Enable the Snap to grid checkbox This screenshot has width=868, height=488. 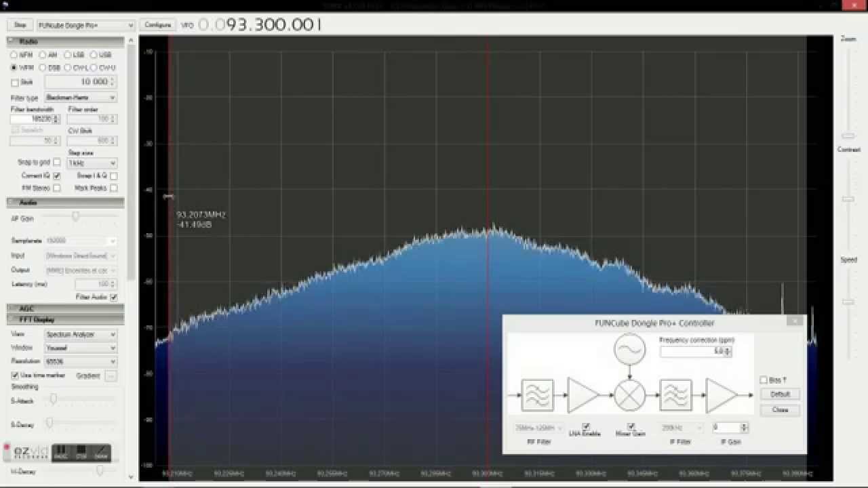tap(56, 163)
